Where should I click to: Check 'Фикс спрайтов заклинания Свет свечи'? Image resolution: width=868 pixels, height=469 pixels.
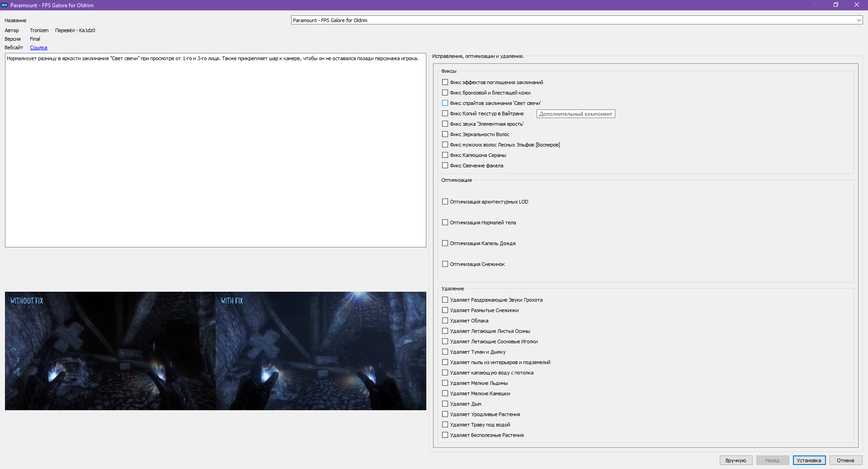click(x=445, y=103)
